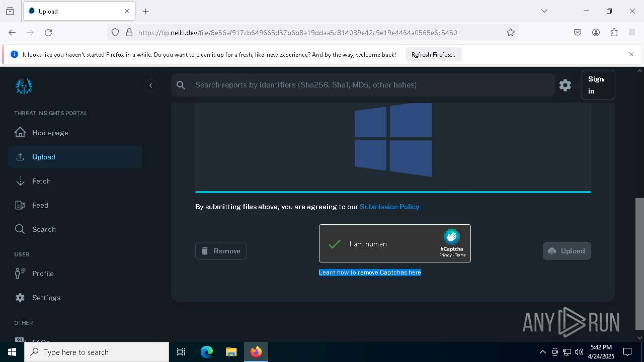
Task: Open Learn how to remove Captchas here link
Action: coord(370,273)
